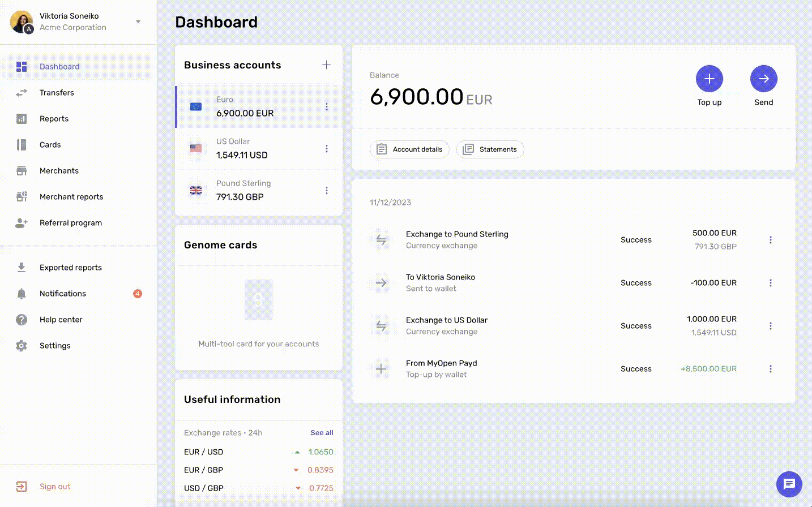Image resolution: width=812 pixels, height=507 pixels.
Task: Open the Euro account three-dot menu
Action: pos(327,106)
